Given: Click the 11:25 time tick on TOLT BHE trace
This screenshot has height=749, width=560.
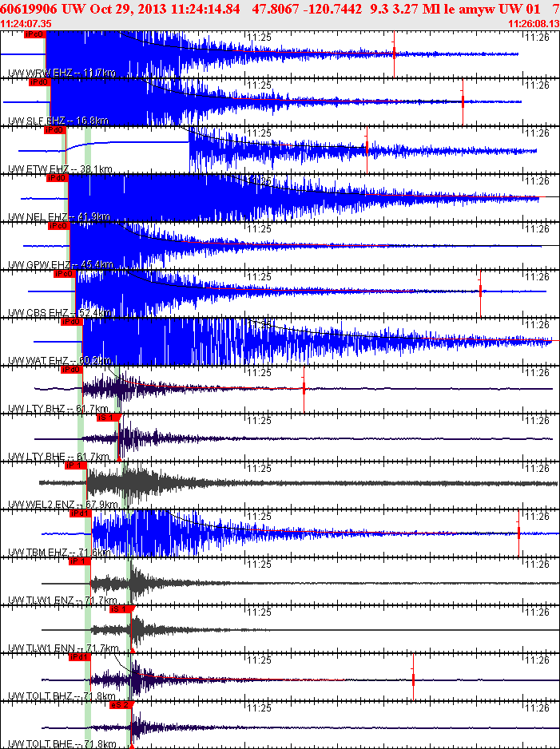Looking at the screenshot, I should (x=260, y=707).
